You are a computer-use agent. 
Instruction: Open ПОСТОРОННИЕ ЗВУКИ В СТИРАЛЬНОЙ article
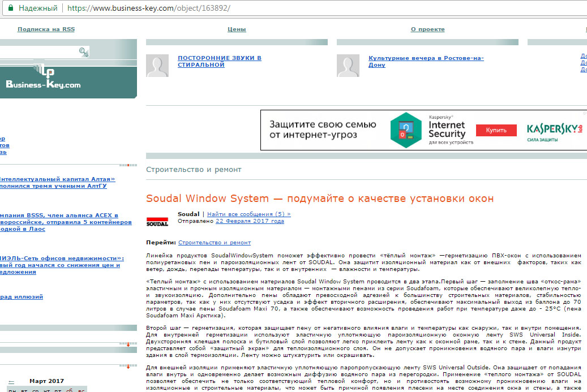(220, 61)
